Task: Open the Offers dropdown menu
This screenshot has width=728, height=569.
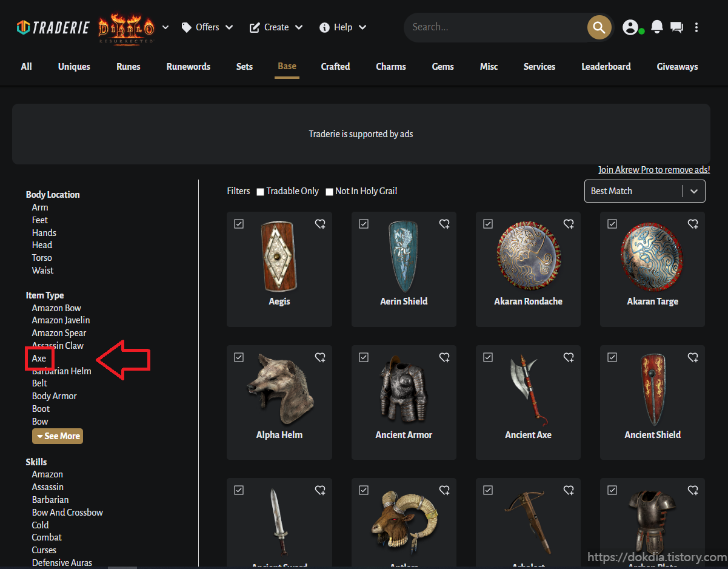Action: click(x=207, y=27)
